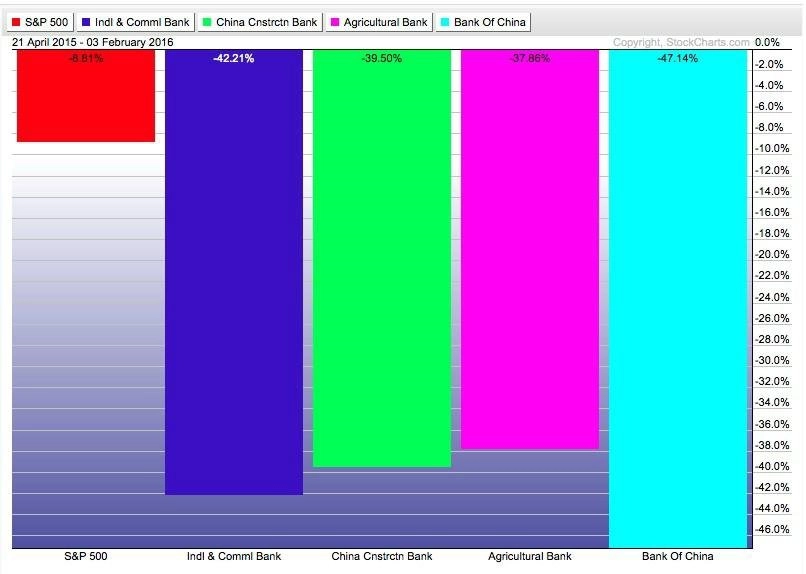Image resolution: width=806 pixels, height=574 pixels.
Task: Select the green China Cnstrctn Bank bar
Action: coord(382,258)
